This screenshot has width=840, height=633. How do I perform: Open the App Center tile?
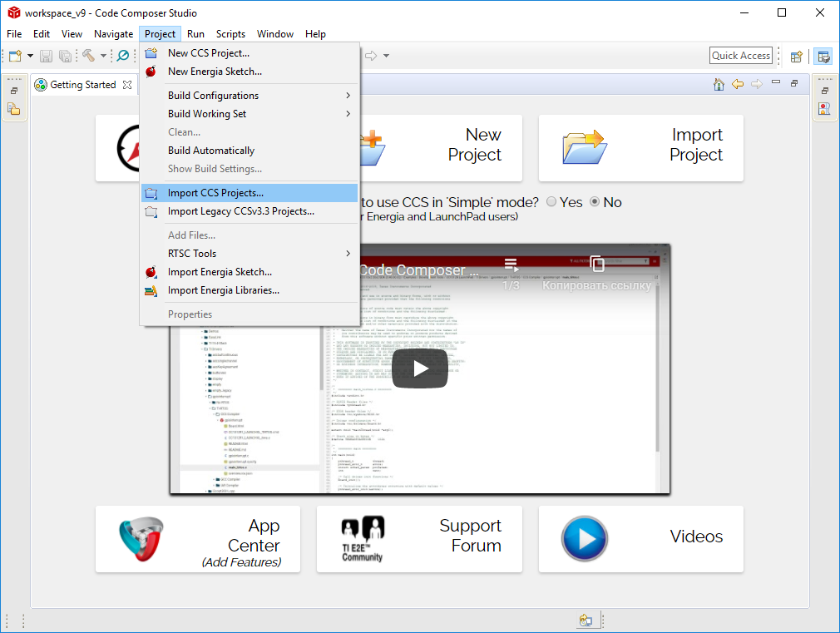(198, 539)
